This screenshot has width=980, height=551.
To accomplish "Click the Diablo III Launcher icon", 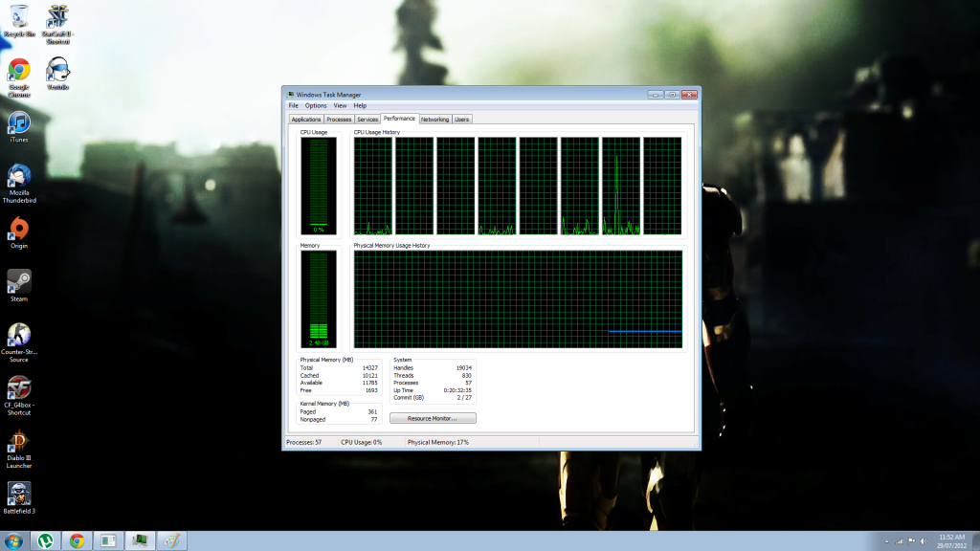I will pos(19,443).
